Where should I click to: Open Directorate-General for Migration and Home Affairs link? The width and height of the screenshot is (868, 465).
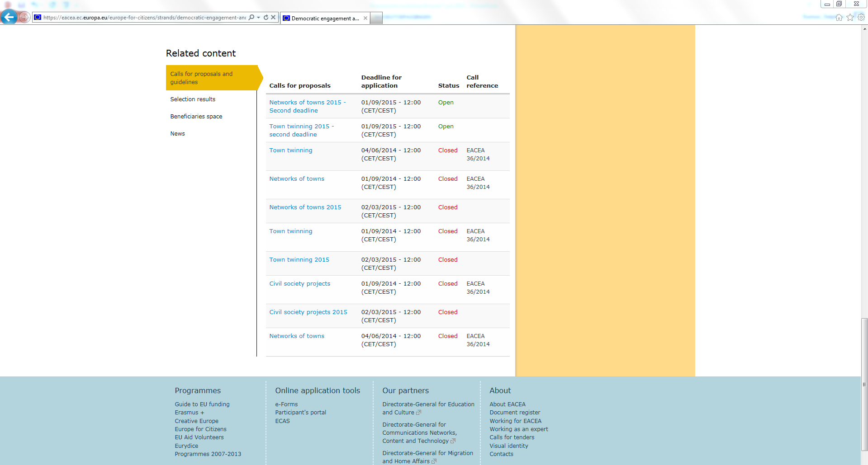coord(428,457)
